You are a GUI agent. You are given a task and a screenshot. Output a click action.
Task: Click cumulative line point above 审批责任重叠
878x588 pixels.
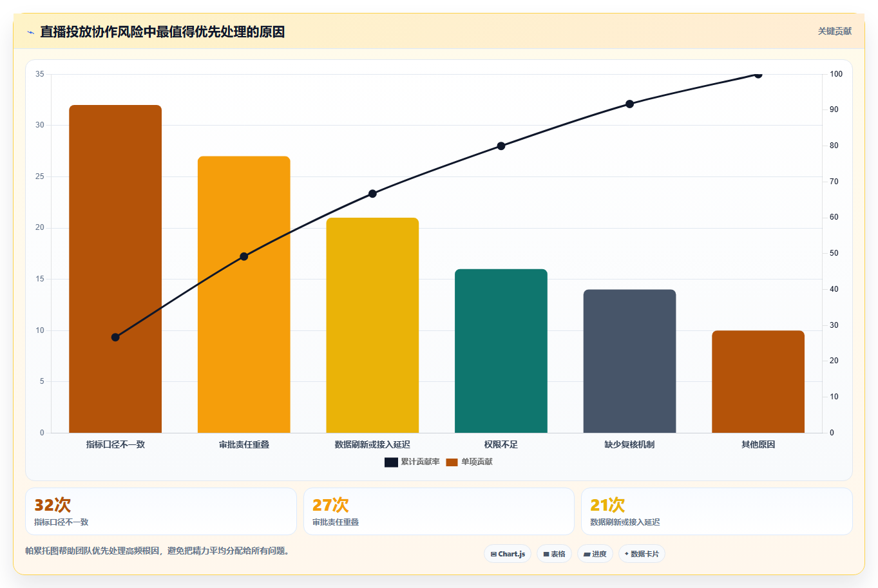tap(244, 256)
